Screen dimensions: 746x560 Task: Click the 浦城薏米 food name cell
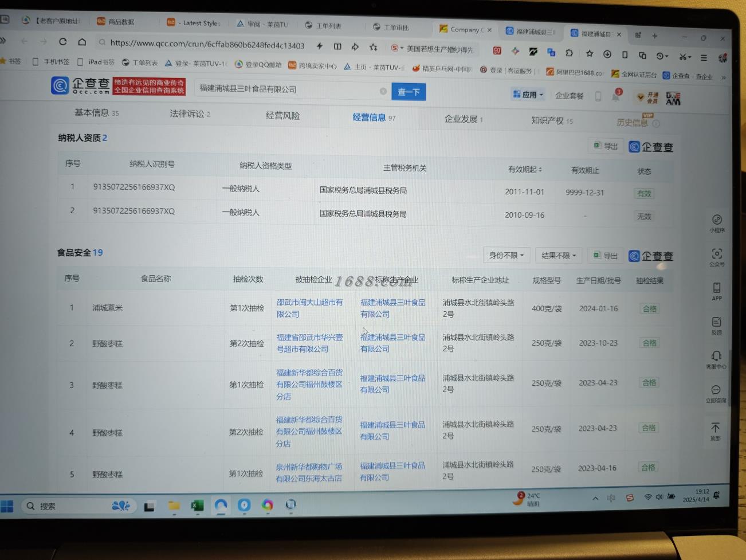[108, 308]
